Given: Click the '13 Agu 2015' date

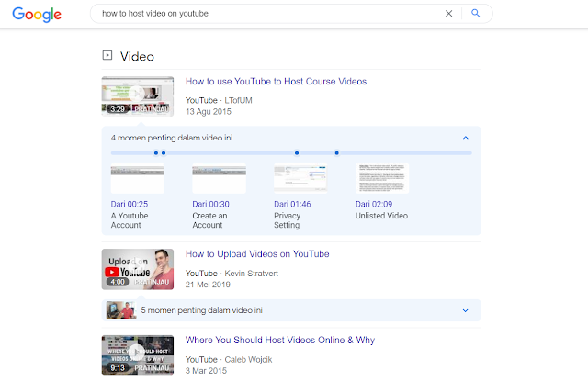Looking at the screenshot, I should (209, 112).
